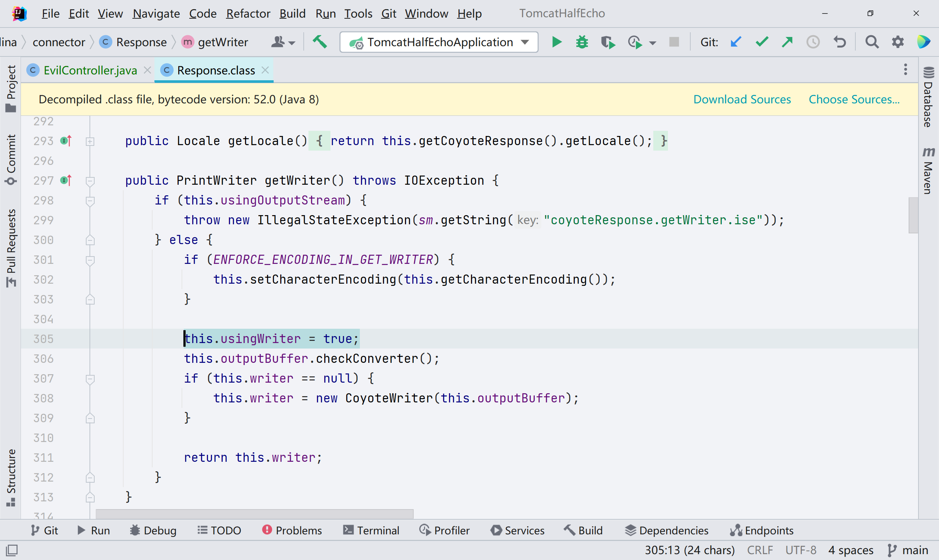The height and width of the screenshot is (560, 939).
Task: Open the Refactor menu
Action: (248, 14)
